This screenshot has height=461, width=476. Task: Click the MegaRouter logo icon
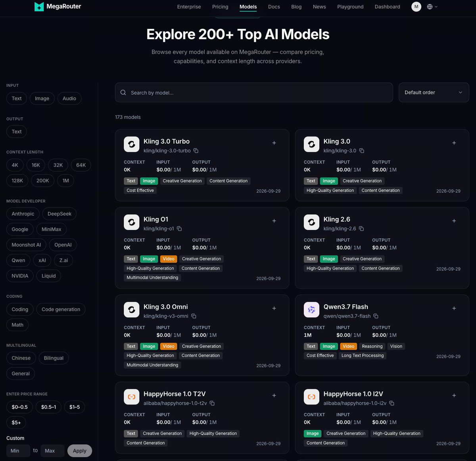[x=39, y=6]
